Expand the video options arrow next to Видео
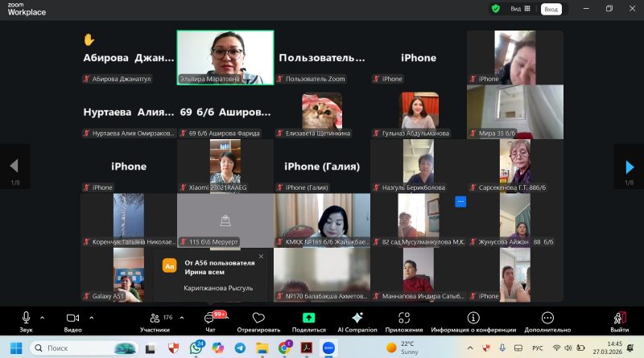Image resolution: width=644 pixels, height=358 pixels. coord(90,317)
